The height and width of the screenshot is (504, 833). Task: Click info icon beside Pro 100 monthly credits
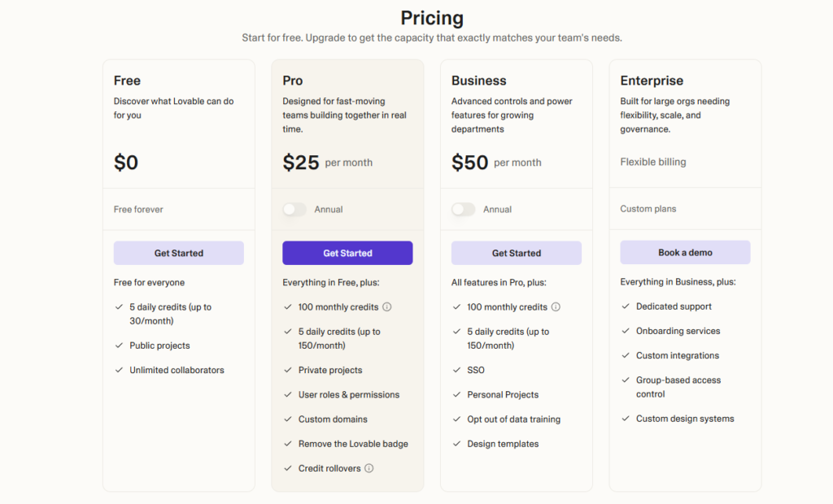[386, 307]
